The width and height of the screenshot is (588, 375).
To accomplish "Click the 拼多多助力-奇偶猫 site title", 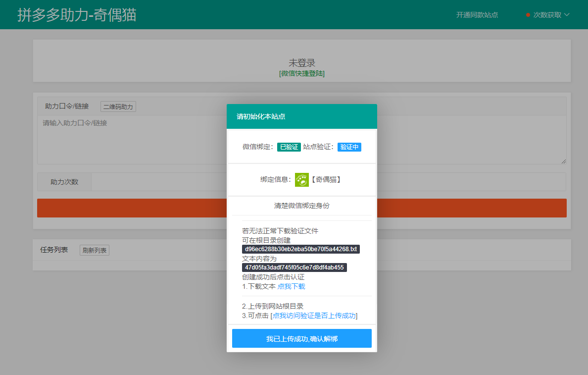I will [x=77, y=15].
